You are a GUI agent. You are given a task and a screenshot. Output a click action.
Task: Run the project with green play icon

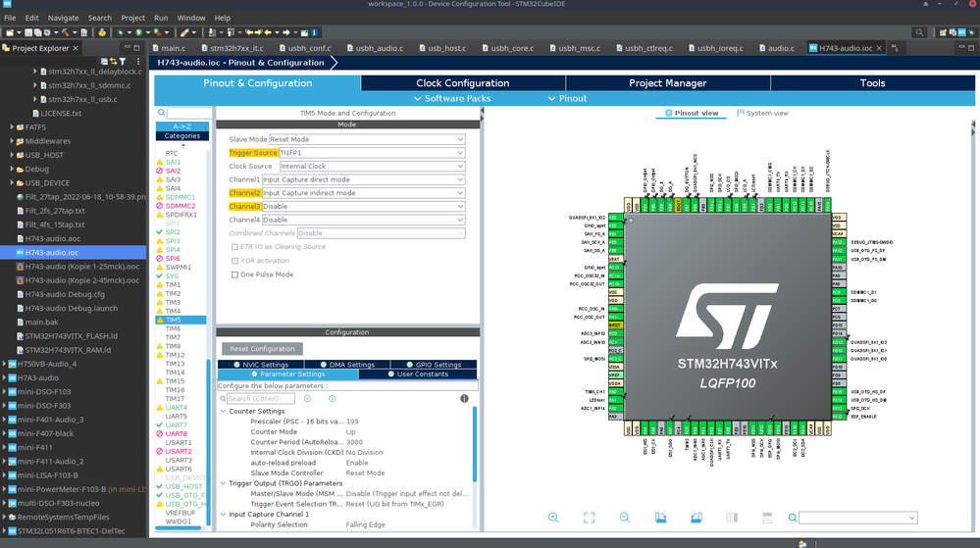tap(138, 32)
